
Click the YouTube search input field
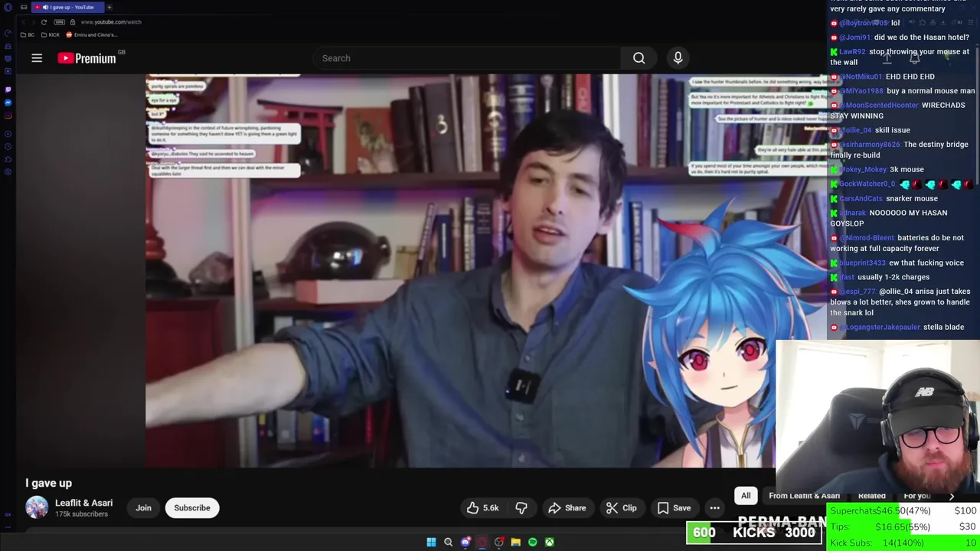(467, 58)
